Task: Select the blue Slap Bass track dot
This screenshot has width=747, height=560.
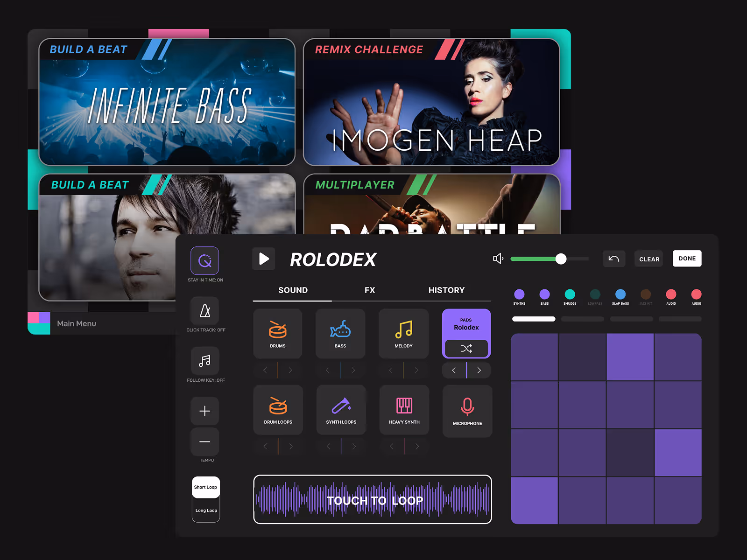Action: [620, 294]
